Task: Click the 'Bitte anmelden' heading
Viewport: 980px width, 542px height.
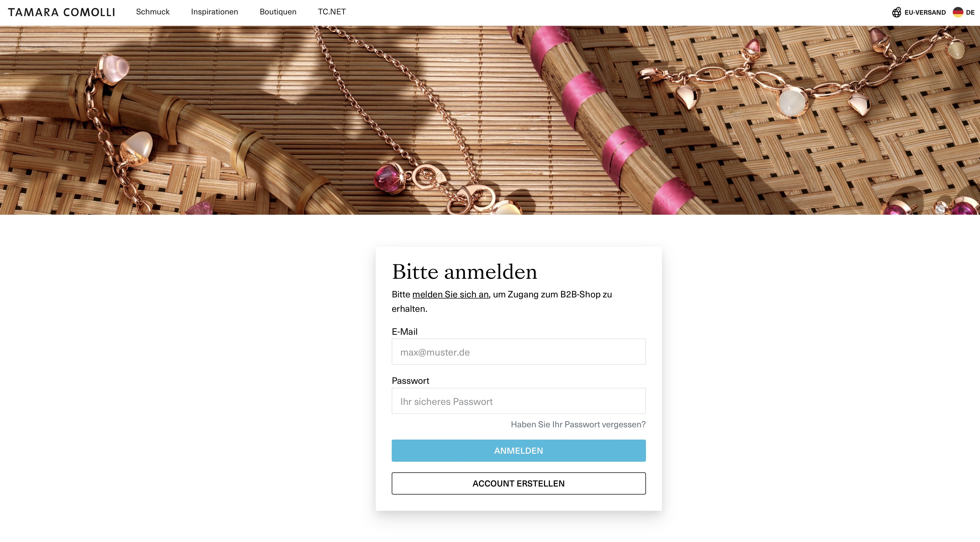Action: (465, 272)
